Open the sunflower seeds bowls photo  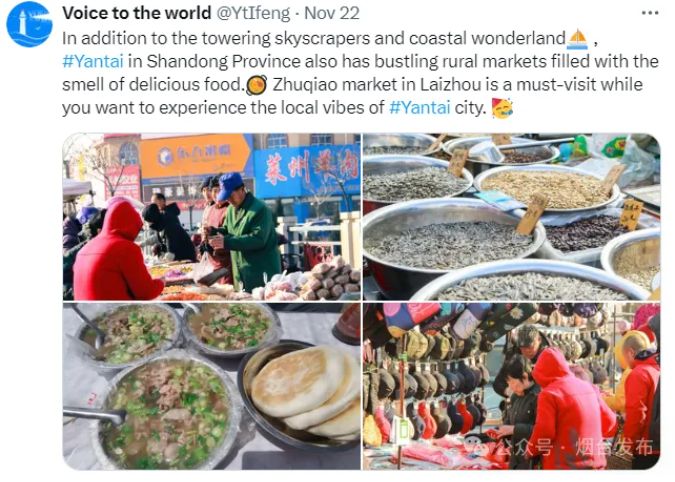coord(511,216)
